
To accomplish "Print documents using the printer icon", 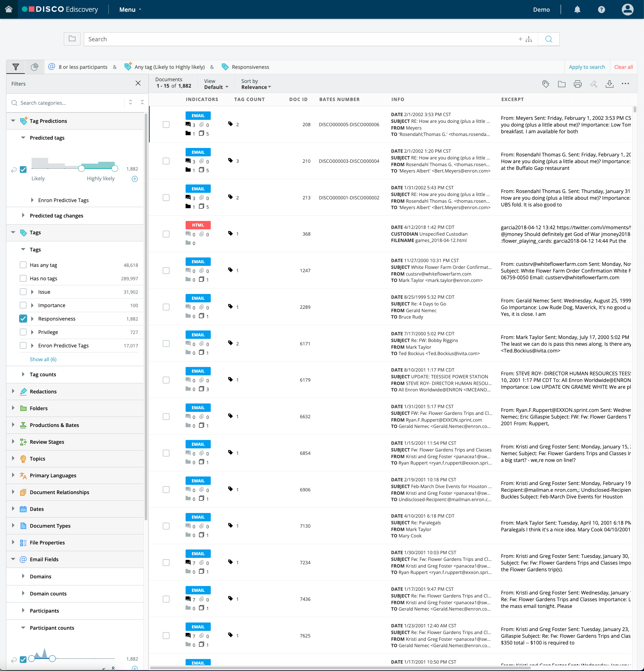I will click(578, 84).
